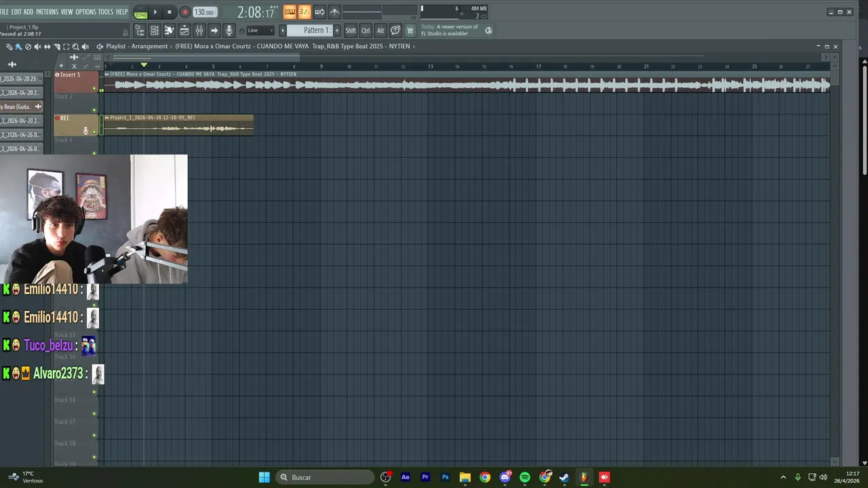Image resolution: width=868 pixels, height=488 pixels.
Task: Select the playlist Paint brush tool
Action: click(x=19, y=47)
